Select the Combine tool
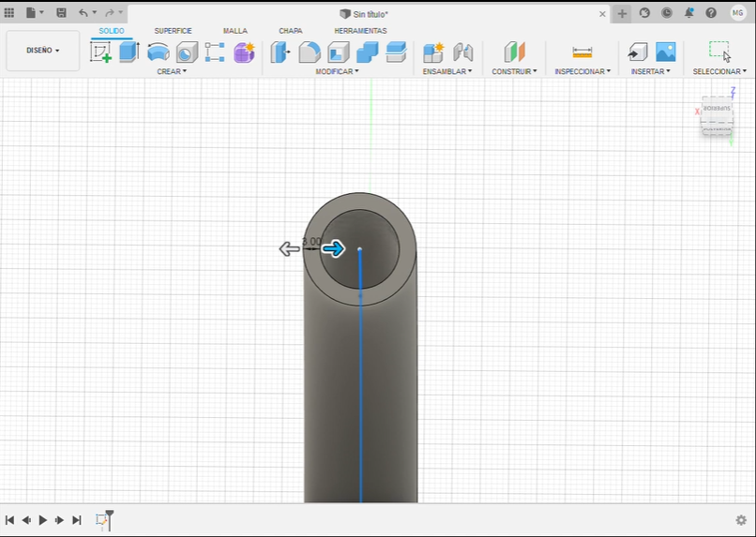This screenshot has width=756, height=537. [x=368, y=52]
